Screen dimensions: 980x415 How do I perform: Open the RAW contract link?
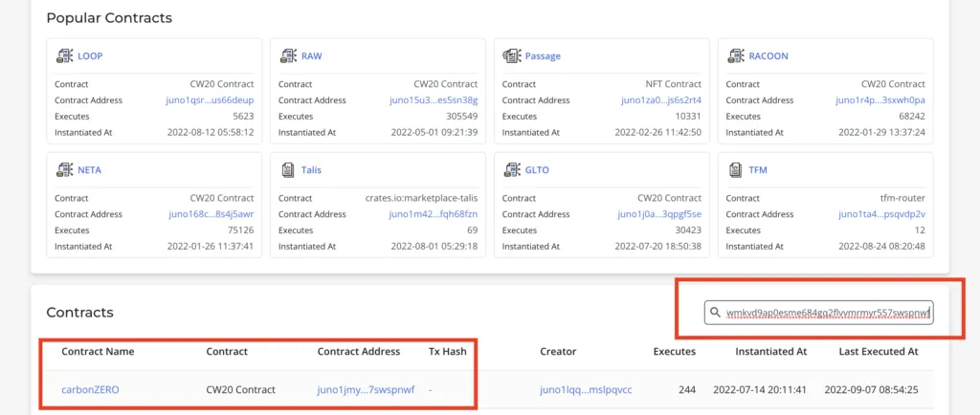tap(312, 56)
